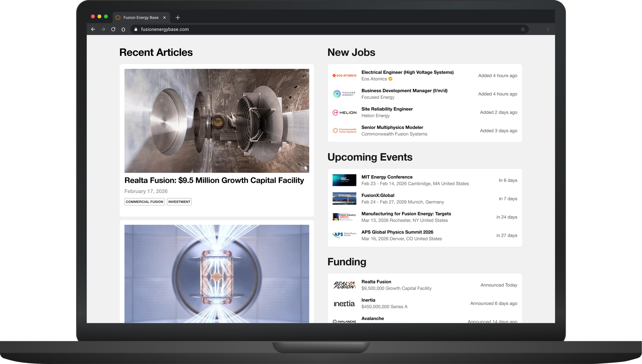Click the In 6 days label
642x364 pixels.
(x=508, y=180)
